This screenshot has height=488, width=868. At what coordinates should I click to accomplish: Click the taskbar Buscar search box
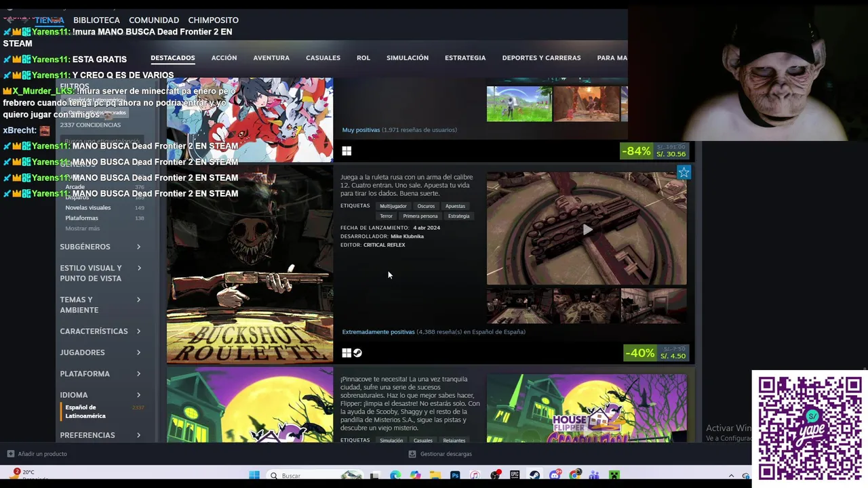coord(315,475)
